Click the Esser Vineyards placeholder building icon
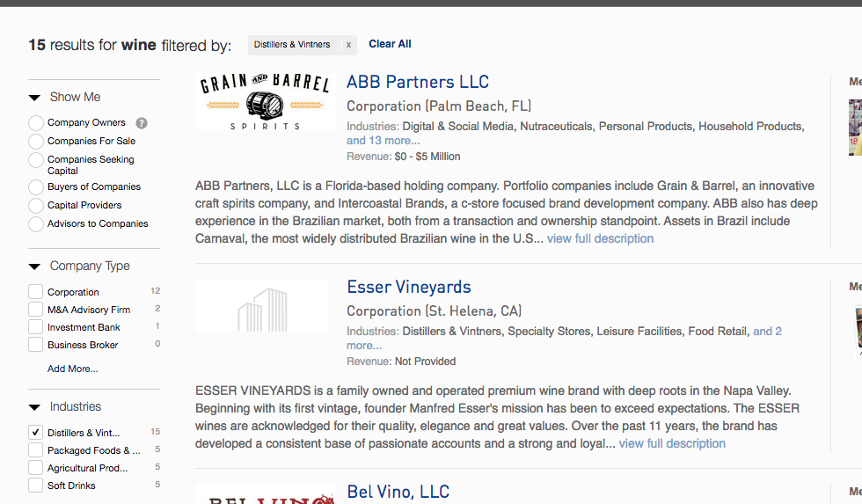 (262, 310)
